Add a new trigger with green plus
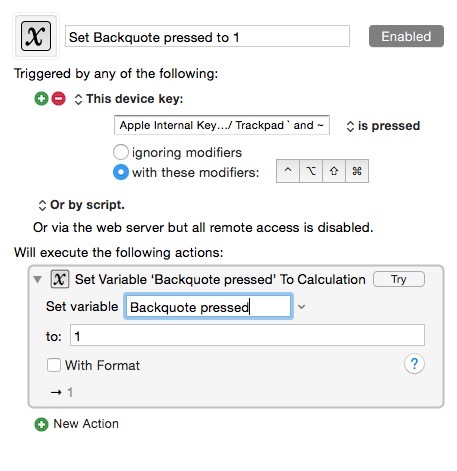 (x=42, y=99)
